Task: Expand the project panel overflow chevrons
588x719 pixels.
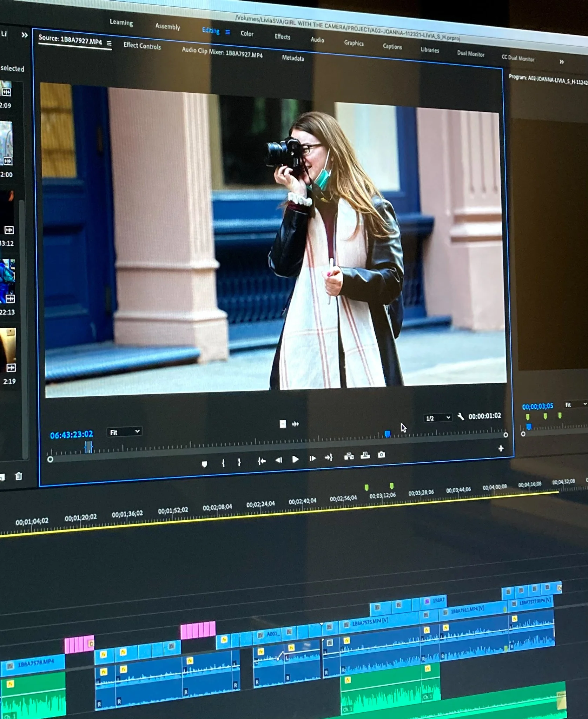Action: pyautogui.click(x=24, y=35)
